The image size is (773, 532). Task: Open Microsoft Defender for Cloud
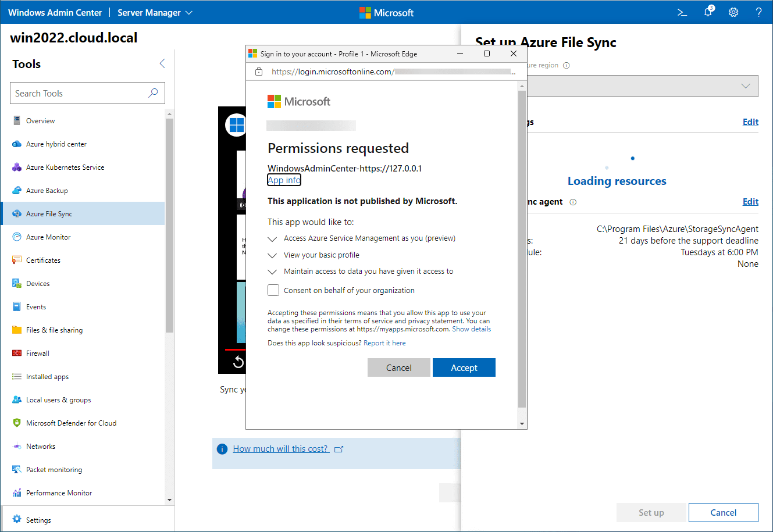pos(76,423)
